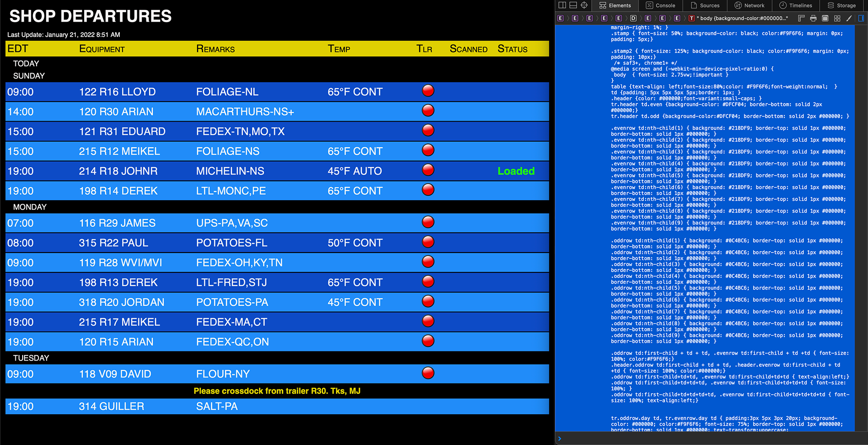Screen dimensions: 868x445
Task: Click the MONDAY day label
Action: tap(30, 207)
